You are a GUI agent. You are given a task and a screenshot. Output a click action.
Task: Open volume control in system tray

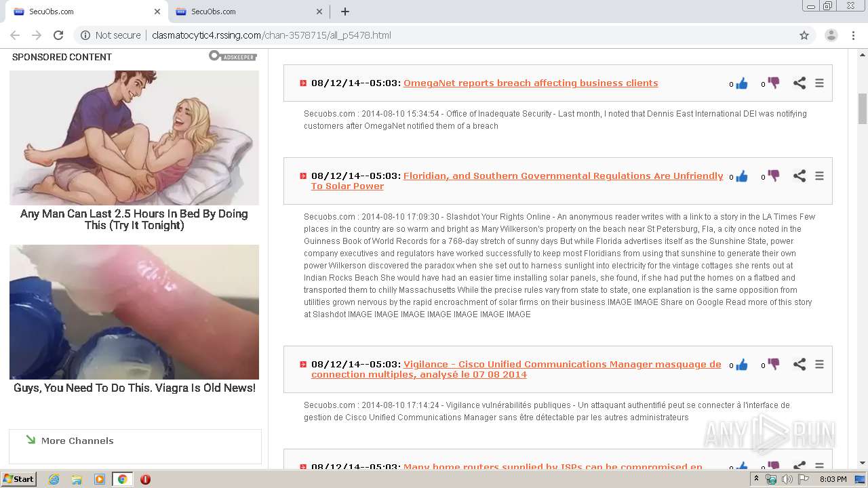[x=787, y=479]
